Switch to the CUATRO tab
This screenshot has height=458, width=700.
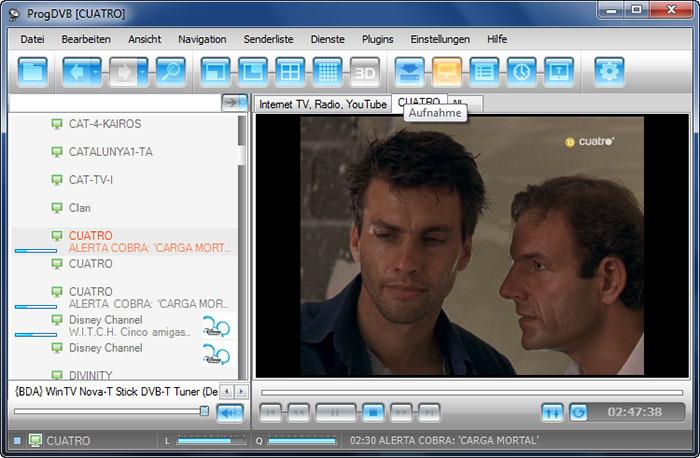coord(419,101)
